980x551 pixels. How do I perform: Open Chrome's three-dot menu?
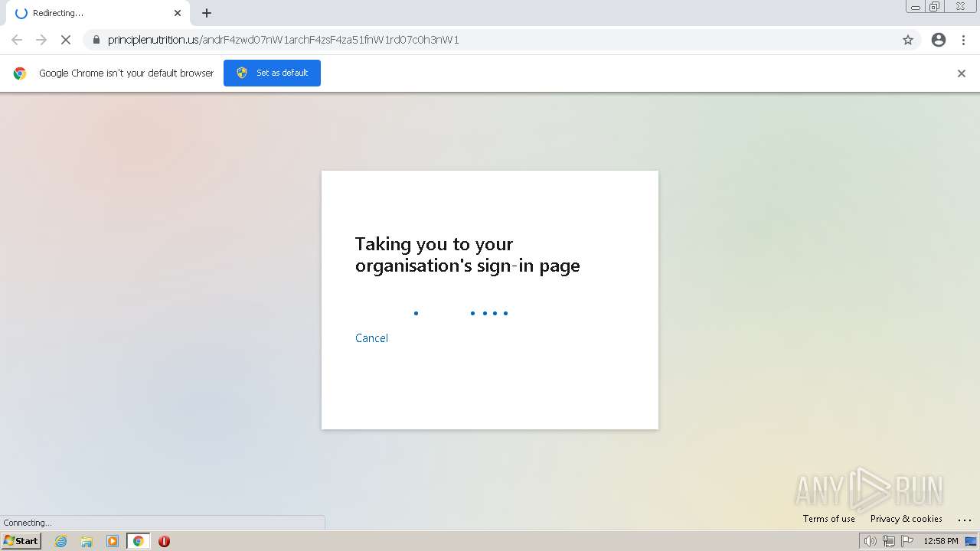(964, 40)
